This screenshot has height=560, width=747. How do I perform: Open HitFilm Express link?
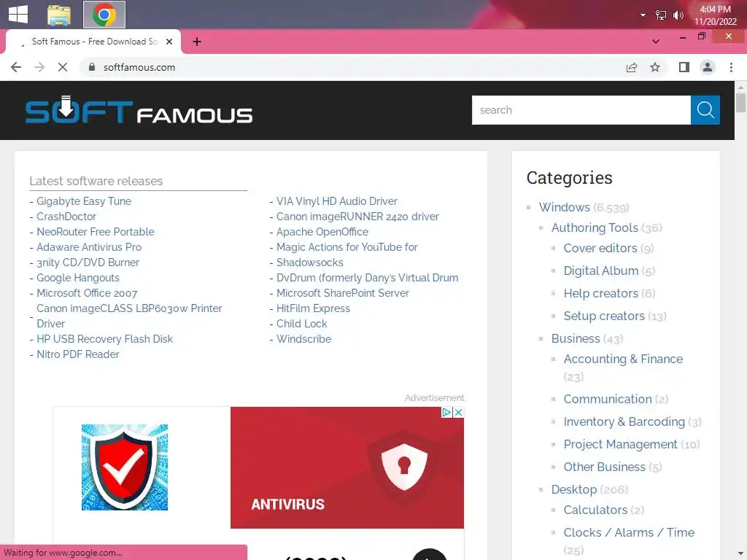click(x=313, y=308)
